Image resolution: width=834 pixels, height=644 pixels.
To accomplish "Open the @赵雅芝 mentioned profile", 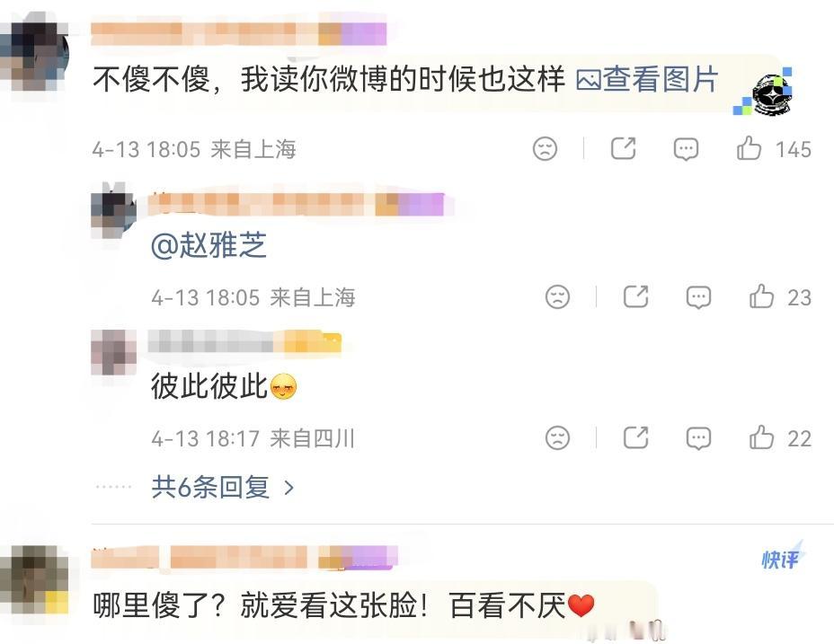I will [209, 244].
